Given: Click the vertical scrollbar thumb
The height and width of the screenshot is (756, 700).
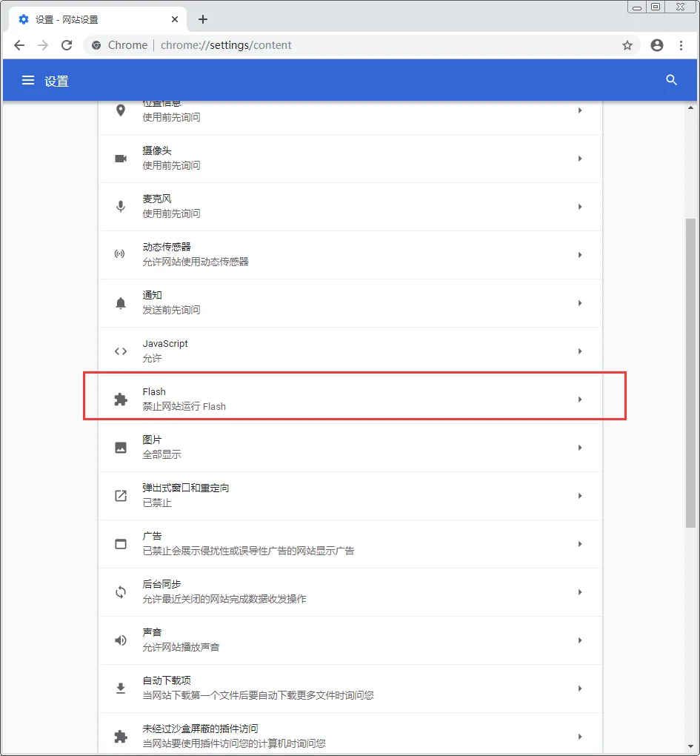Looking at the screenshot, I should [x=691, y=374].
